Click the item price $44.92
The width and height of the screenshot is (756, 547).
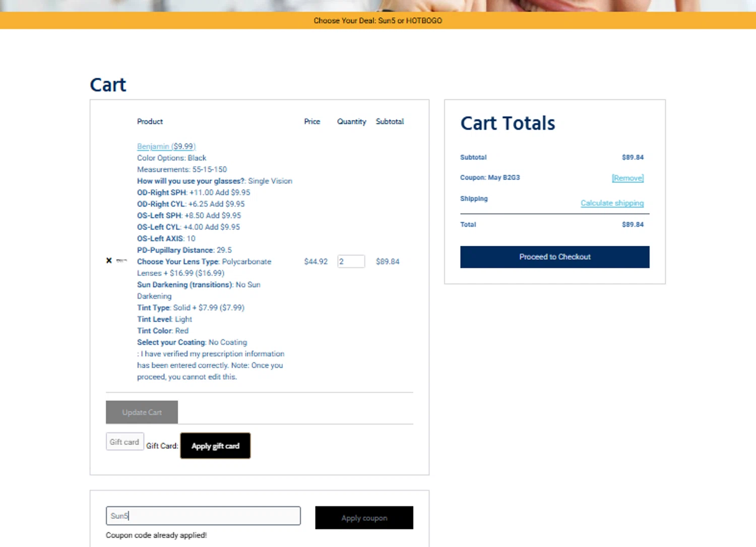(316, 261)
